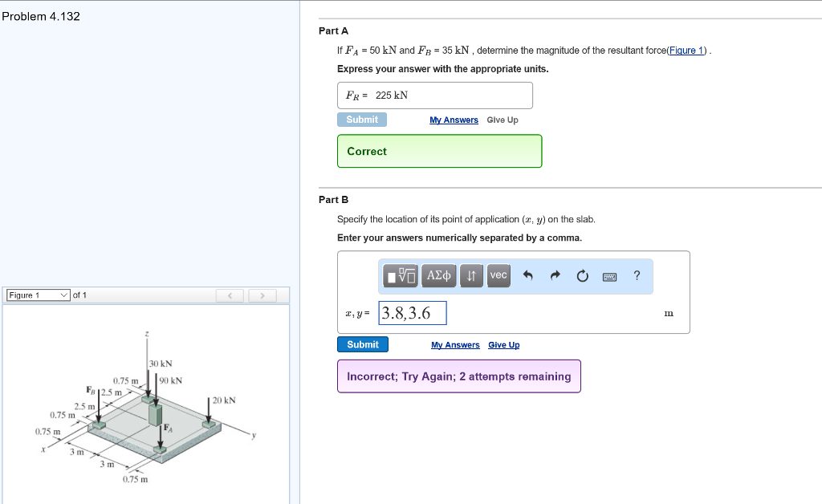
Task: Click the grayed Part A Submit button
Action: pyautogui.click(x=362, y=118)
